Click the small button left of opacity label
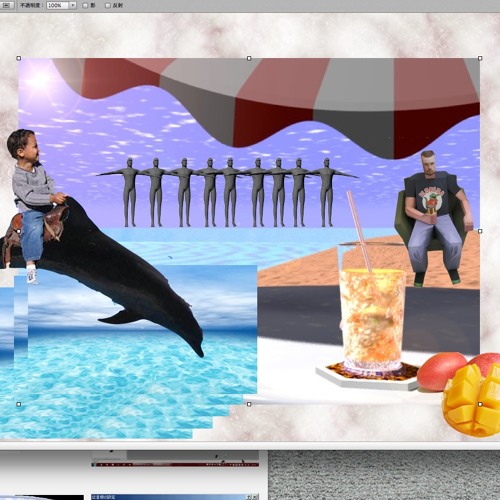The image size is (500, 500). coord(7,5)
